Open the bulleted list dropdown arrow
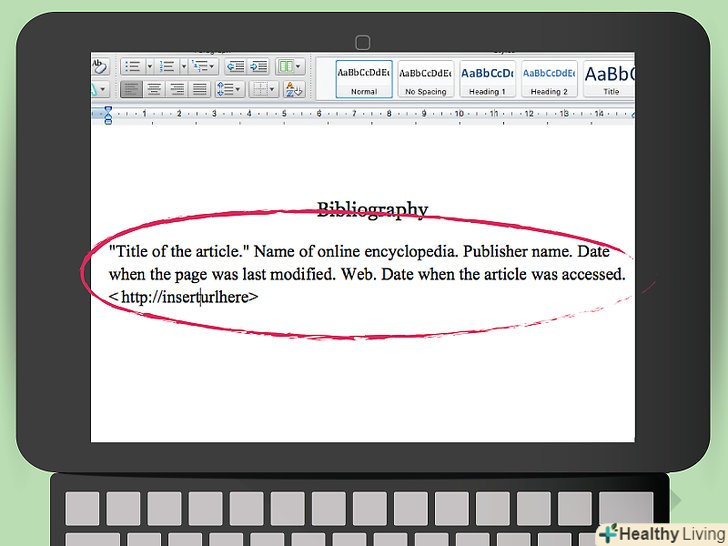Screen dimensions: 728x546 (148, 66)
